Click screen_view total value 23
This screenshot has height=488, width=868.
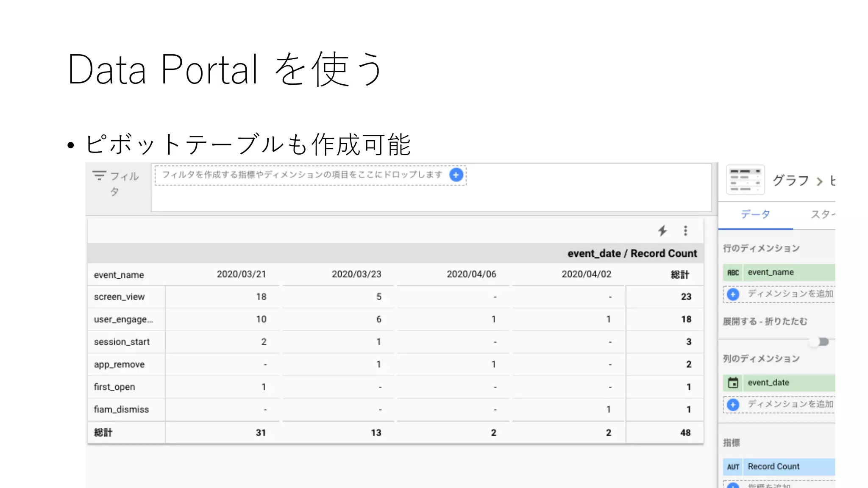point(686,297)
